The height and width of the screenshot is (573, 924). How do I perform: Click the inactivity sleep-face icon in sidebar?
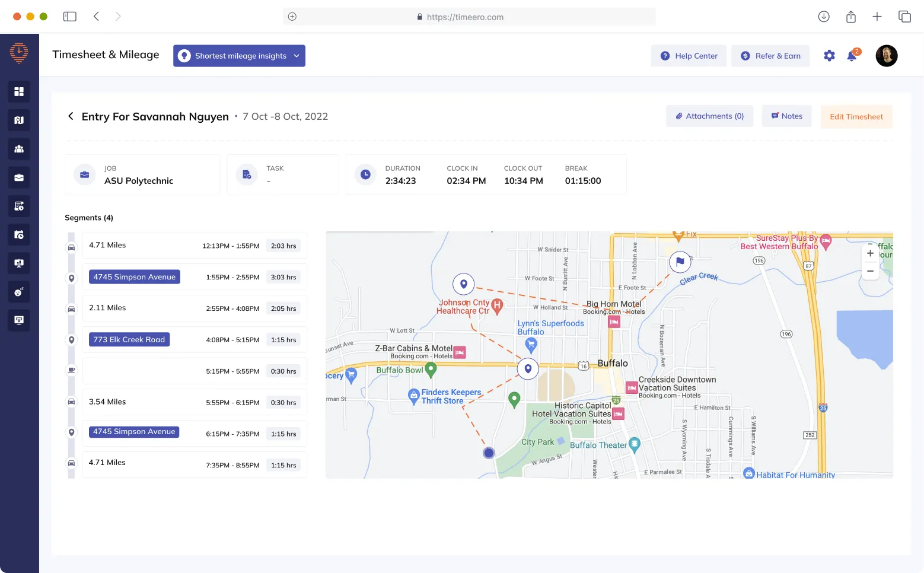19,292
